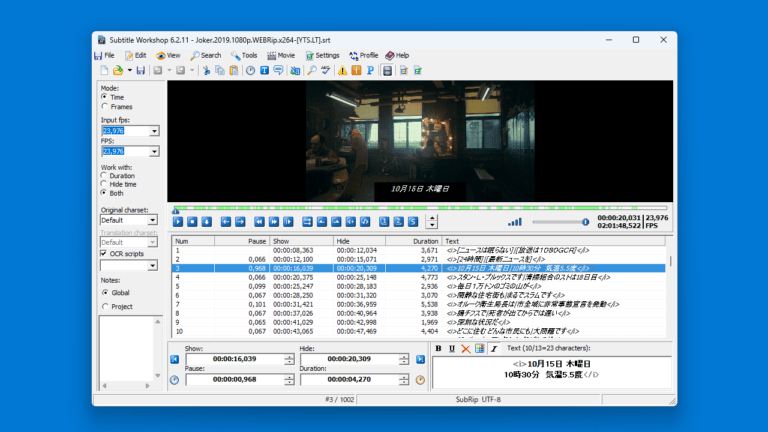Choose Work with Hide time radio button
Screen dimensions: 768x432
click(x=104, y=184)
